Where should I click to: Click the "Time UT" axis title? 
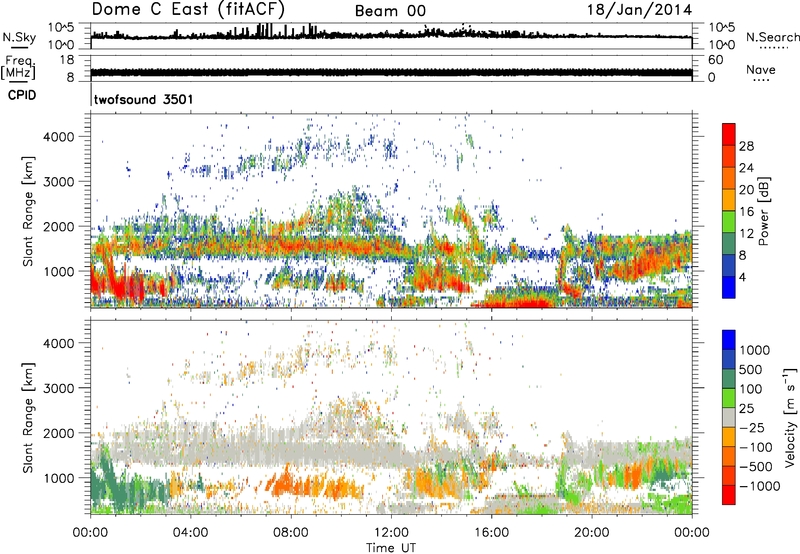[x=391, y=548]
